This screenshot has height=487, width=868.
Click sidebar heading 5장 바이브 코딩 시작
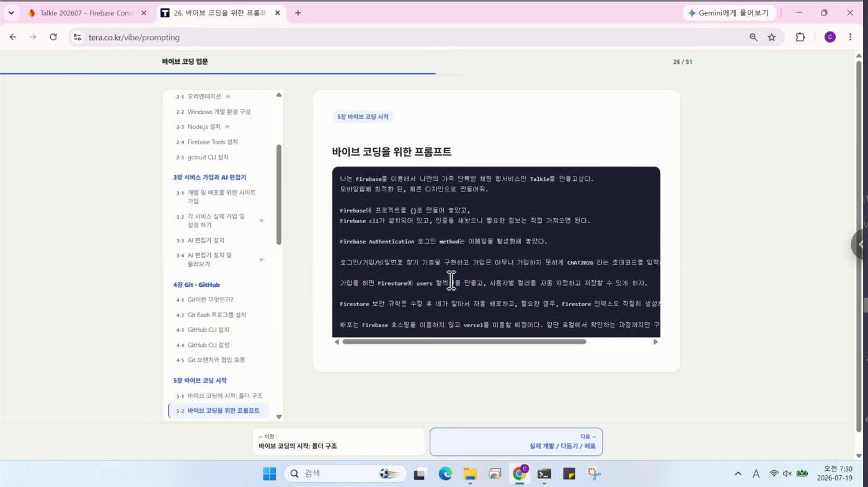coord(200,380)
